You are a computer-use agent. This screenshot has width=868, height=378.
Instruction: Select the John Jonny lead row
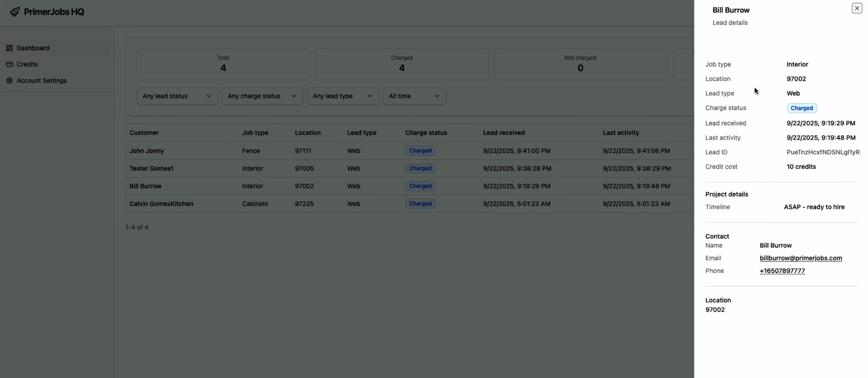(x=147, y=151)
